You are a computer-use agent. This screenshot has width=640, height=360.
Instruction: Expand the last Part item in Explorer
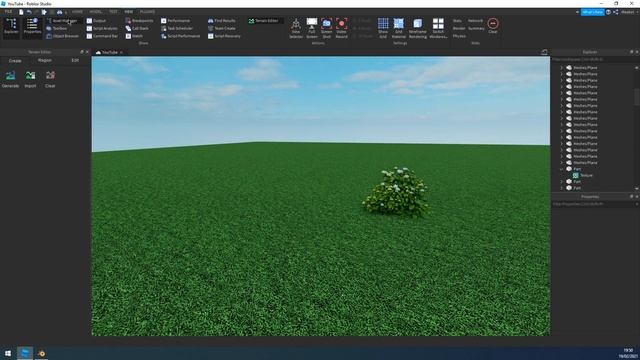click(x=562, y=188)
